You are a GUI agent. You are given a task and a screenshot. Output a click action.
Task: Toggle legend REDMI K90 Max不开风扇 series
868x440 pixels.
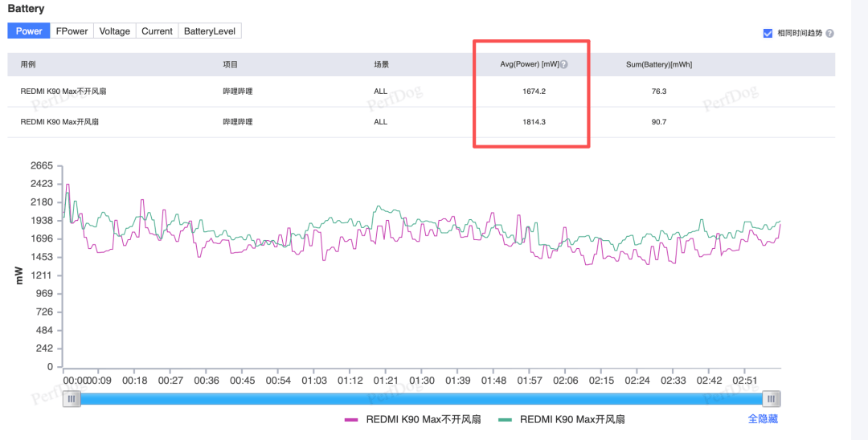tap(412, 420)
